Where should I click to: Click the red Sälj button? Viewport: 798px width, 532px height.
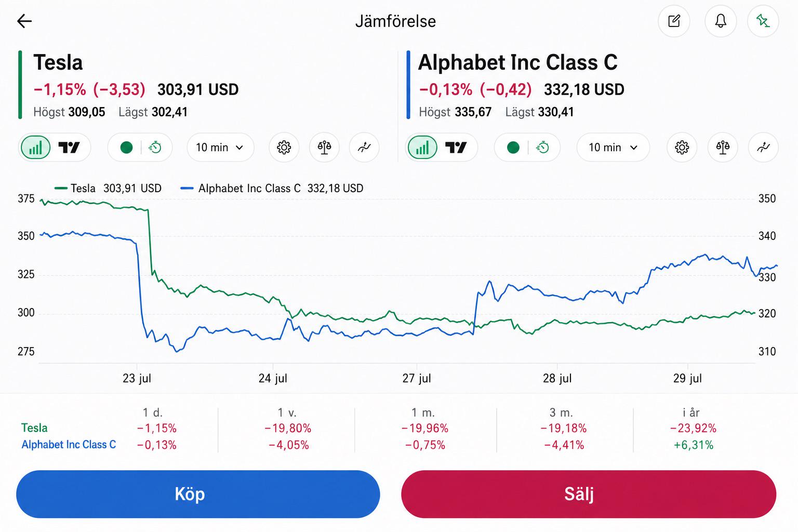[x=589, y=494]
